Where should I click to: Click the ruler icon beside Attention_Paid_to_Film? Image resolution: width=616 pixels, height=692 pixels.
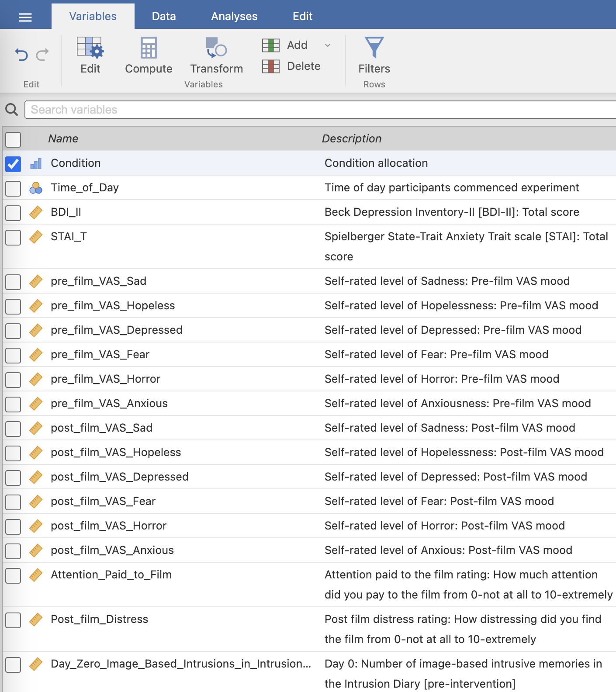[36, 575]
